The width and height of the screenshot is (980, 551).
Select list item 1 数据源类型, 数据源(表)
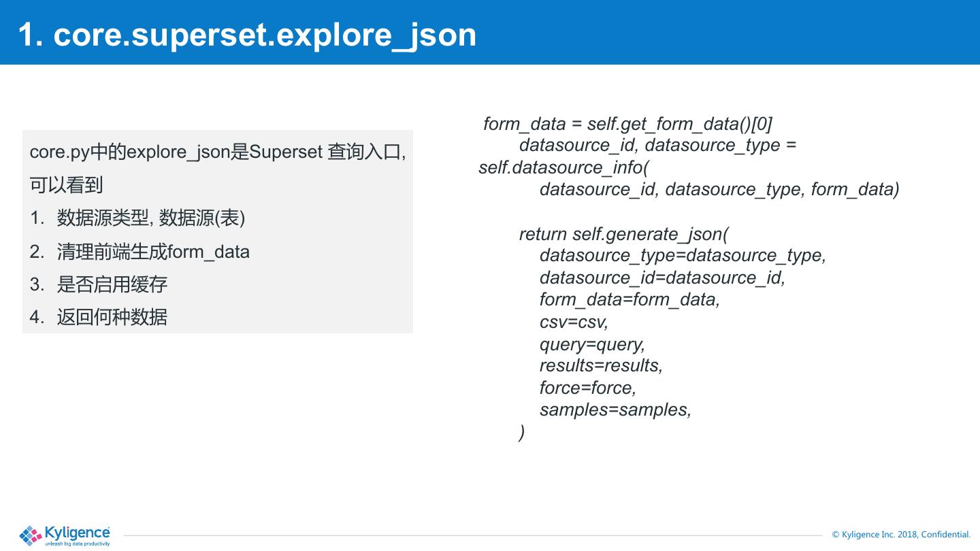(x=150, y=218)
